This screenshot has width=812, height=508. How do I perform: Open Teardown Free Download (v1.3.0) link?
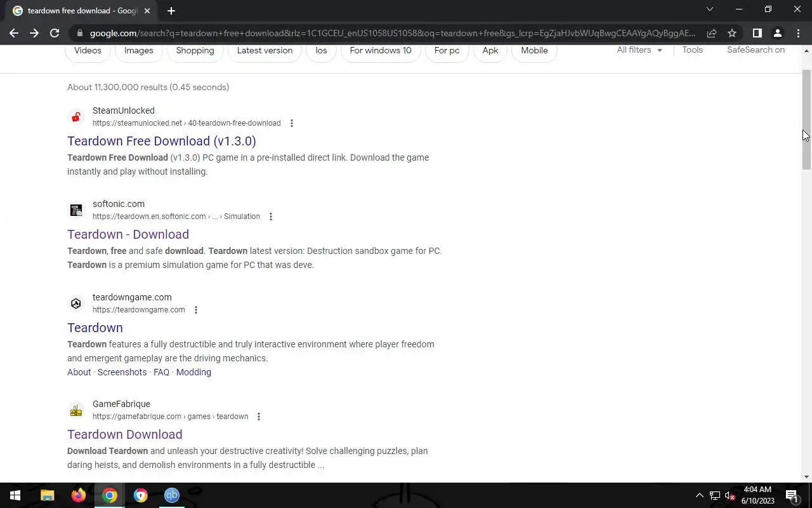(162, 141)
